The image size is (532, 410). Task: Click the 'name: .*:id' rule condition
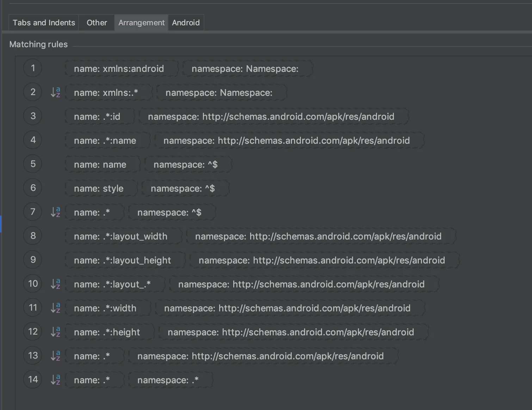97,117
